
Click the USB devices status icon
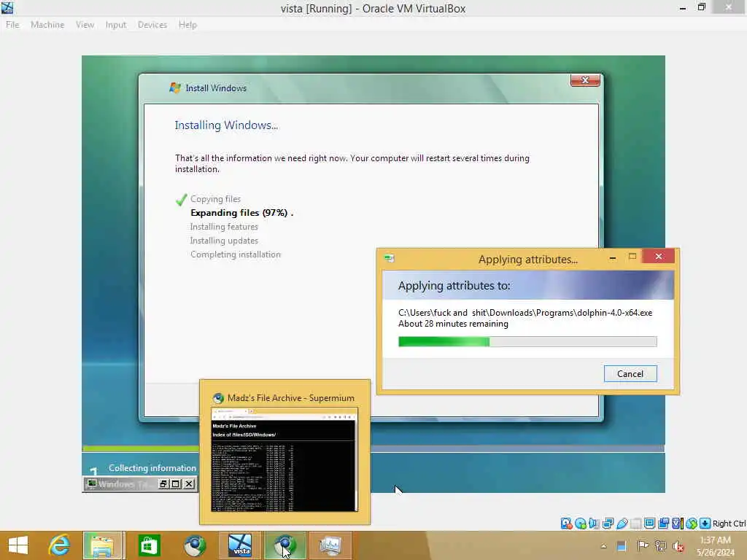coord(622,524)
